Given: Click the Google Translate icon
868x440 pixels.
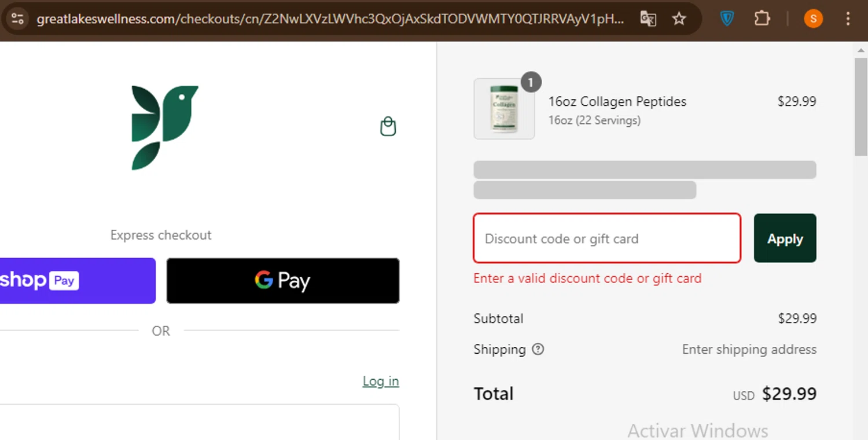Looking at the screenshot, I should (x=648, y=19).
